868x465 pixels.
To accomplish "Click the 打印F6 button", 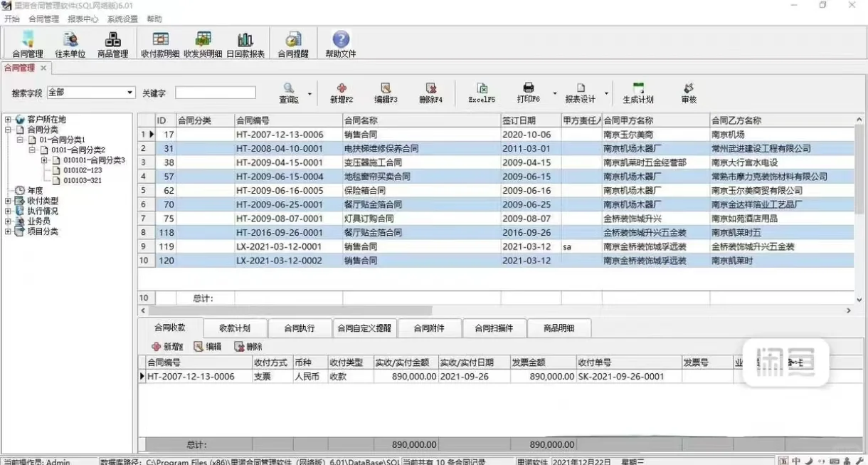I will pos(527,93).
